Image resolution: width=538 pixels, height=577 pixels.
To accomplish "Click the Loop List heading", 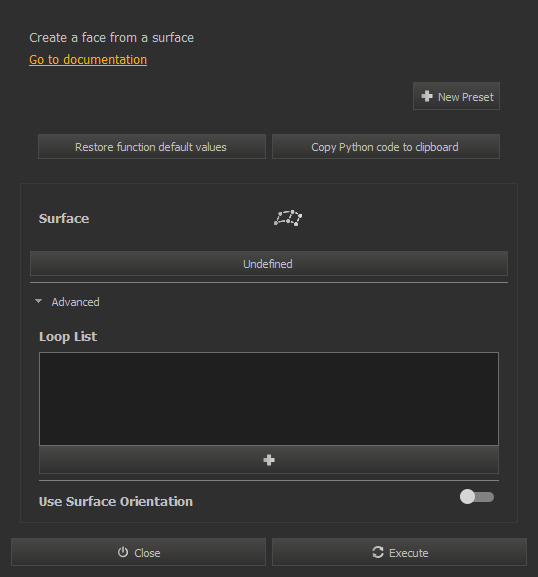I will 68,337.
